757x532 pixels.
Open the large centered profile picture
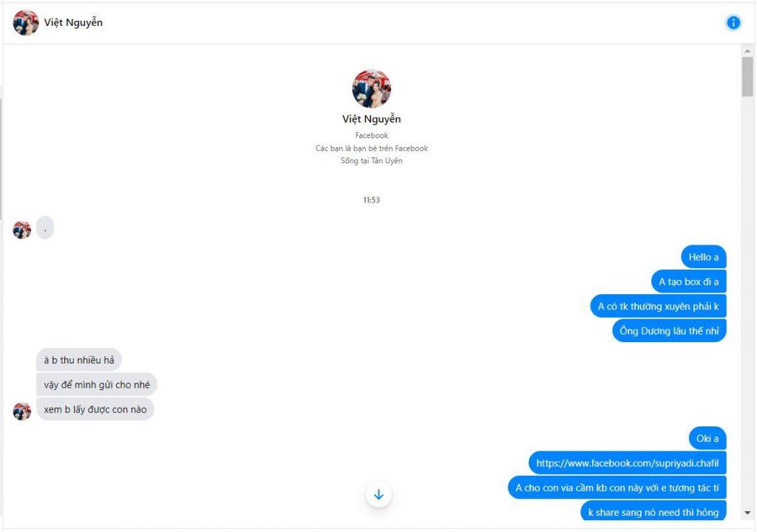point(371,89)
